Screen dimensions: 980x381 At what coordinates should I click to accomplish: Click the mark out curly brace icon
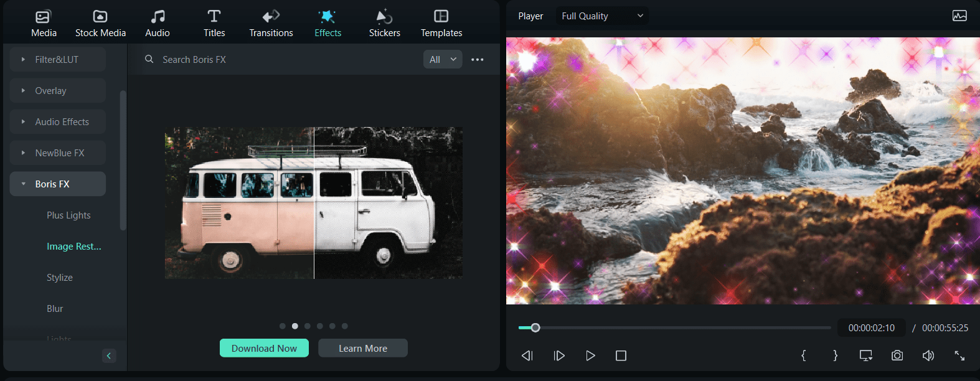(835, 355)
